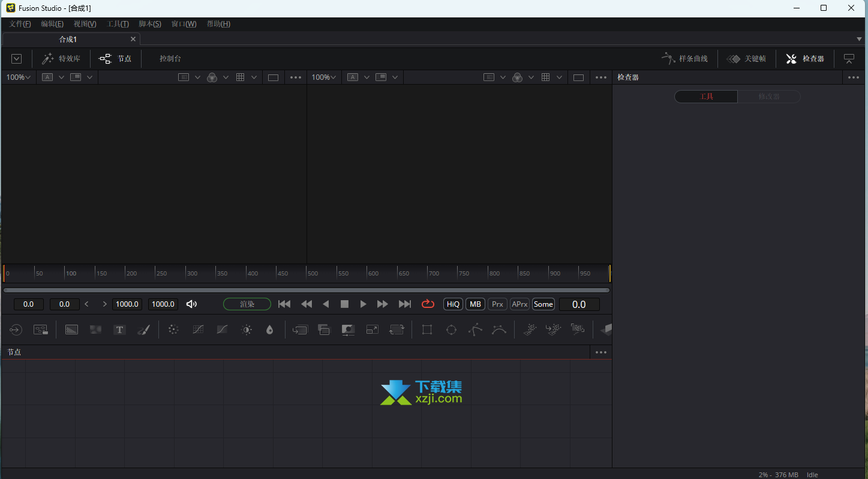
Task: Add a Text tool node from toolbar
Action: pos(119,330)
